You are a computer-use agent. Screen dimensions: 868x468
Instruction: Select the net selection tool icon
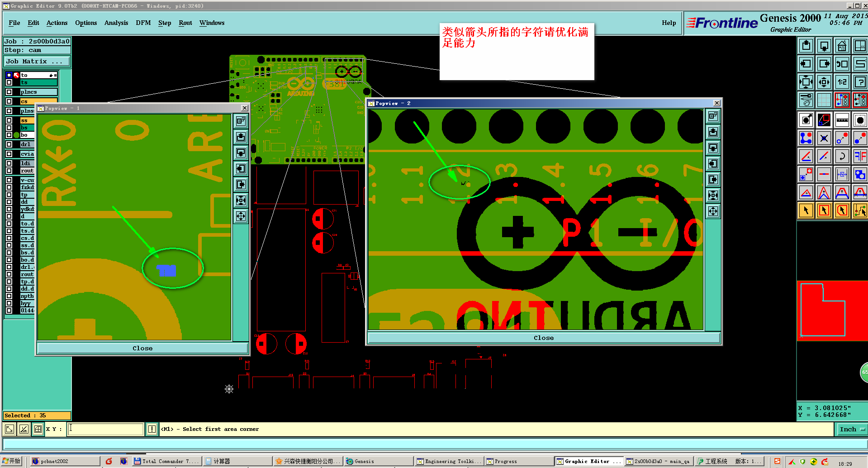tap(860, 210)
